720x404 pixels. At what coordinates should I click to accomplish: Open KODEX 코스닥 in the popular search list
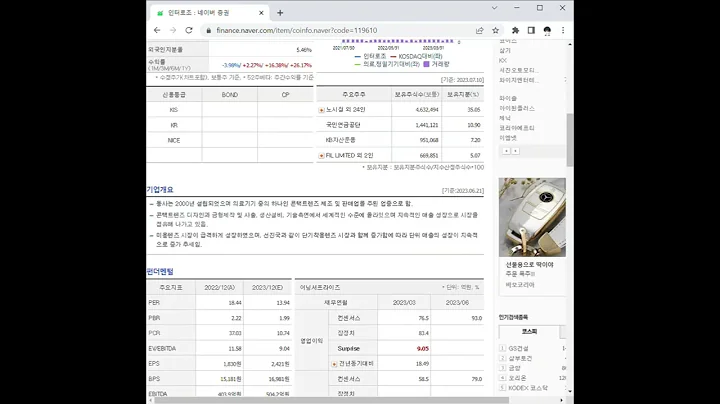tap(528, 388)
